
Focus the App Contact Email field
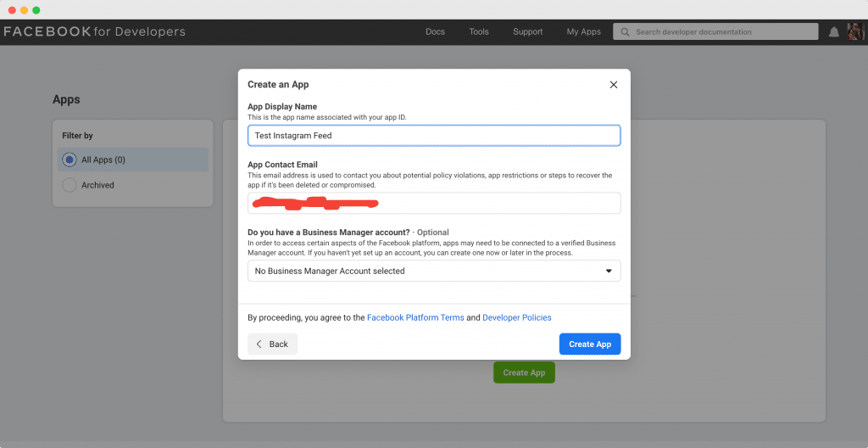(434, 203)
